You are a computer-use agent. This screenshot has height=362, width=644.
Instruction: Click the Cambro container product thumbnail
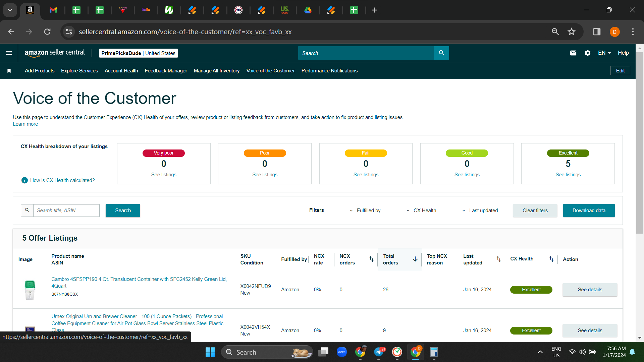coord(30,290)
